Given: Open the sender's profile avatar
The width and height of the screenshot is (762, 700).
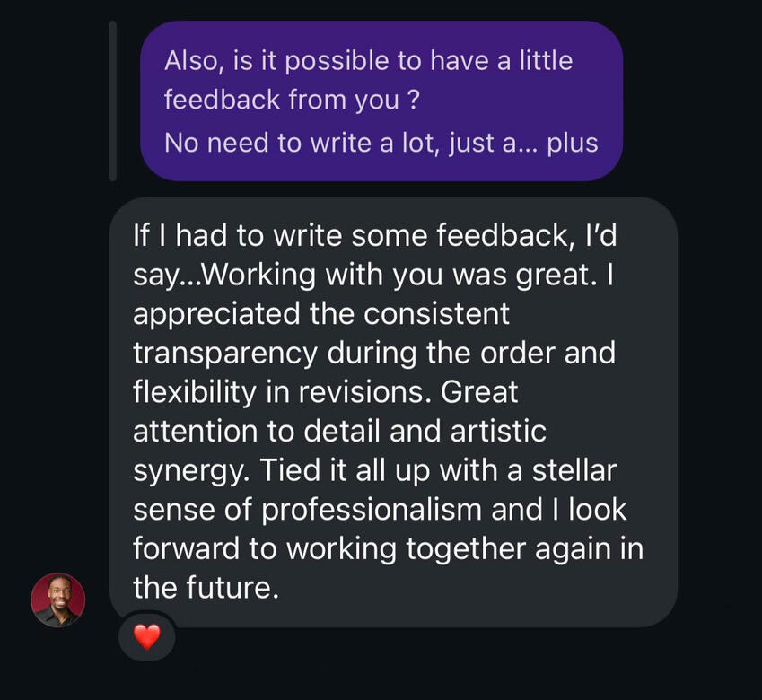Looking at the screenshot, I should (x=57, y=599).
